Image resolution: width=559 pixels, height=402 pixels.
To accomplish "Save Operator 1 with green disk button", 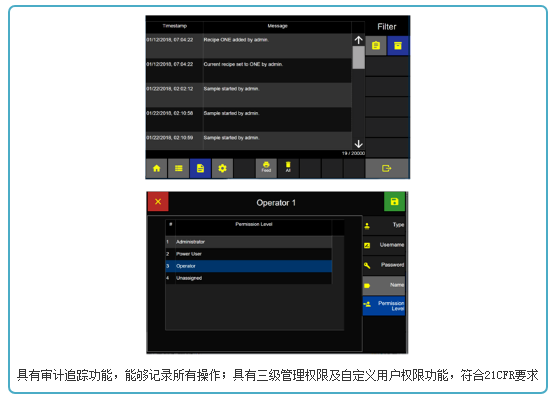I will tap(394, 201).
